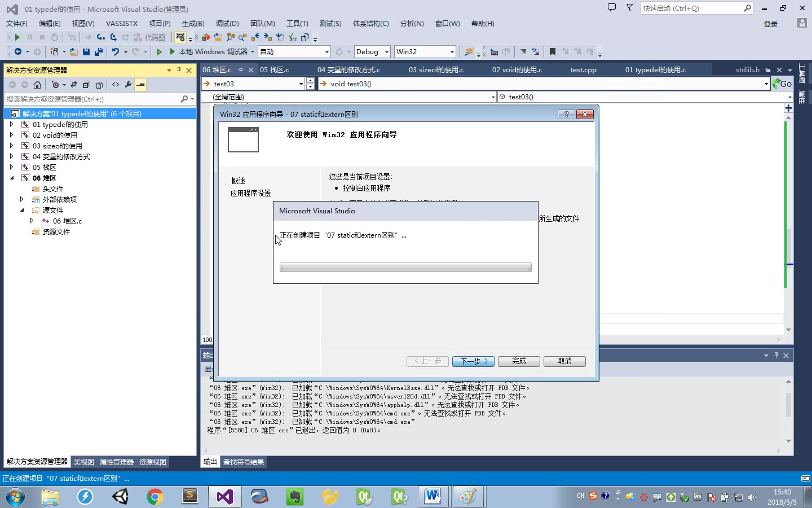This screenshot has width=812, height=508.
Task: Open the Win32 platform dropdown
Action: tap(425, 51)
